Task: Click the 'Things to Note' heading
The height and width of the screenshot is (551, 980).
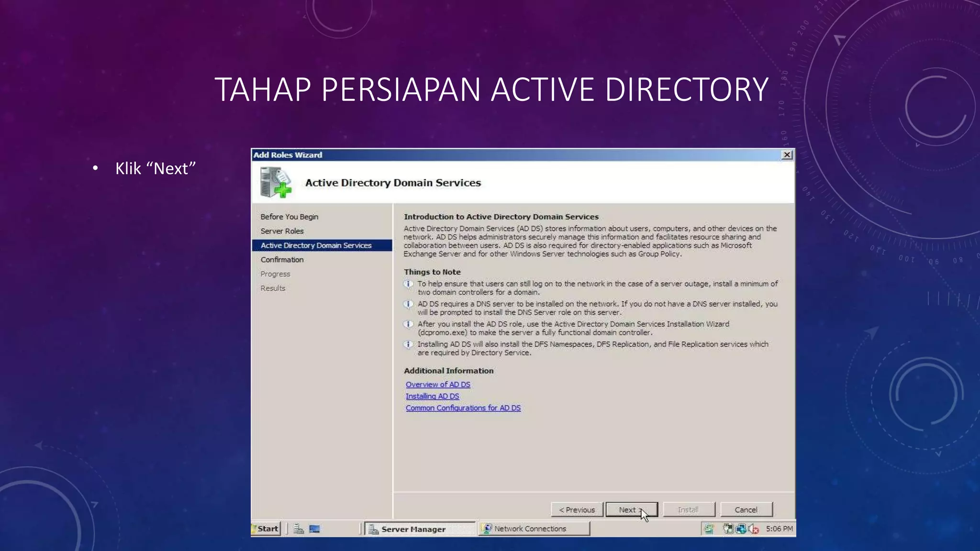Action: click(432, 272)
